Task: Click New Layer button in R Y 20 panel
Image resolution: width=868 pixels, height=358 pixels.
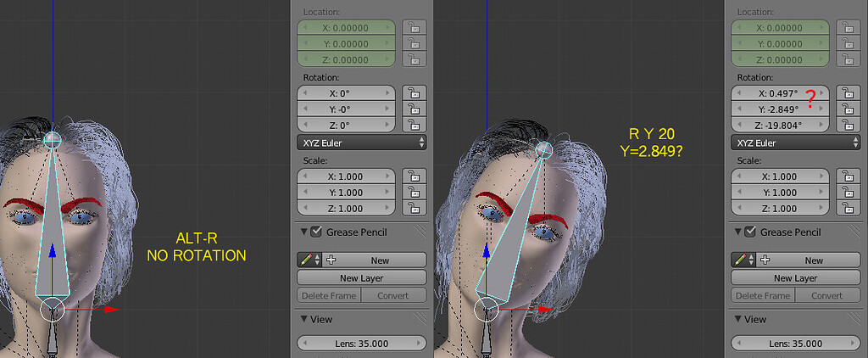Action: pos(796,277)
